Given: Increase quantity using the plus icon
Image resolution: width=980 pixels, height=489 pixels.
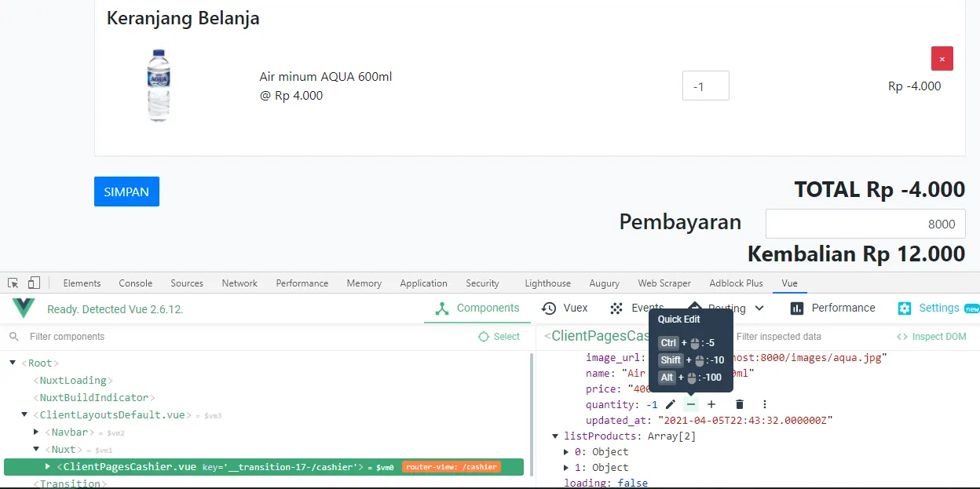Looking at the screenshot, I should (x=711, y=404).
